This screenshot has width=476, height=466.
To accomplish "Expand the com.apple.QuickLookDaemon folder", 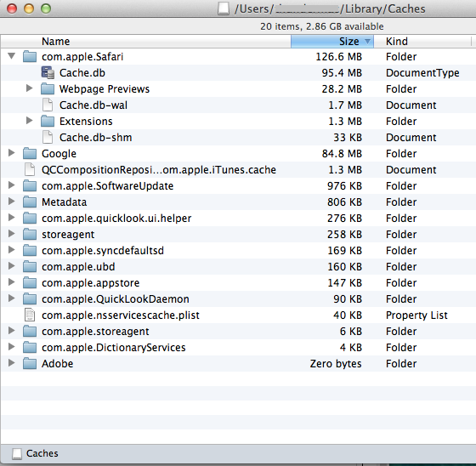I will [12, 298].
